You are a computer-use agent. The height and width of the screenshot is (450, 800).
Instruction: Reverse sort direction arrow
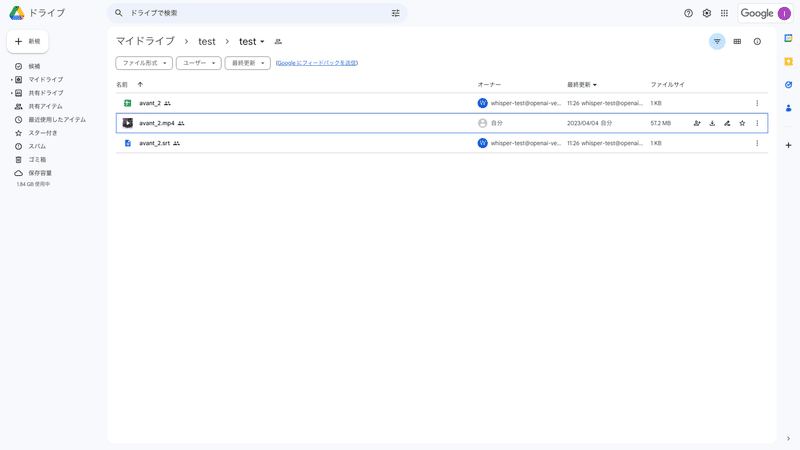[140, 85]
